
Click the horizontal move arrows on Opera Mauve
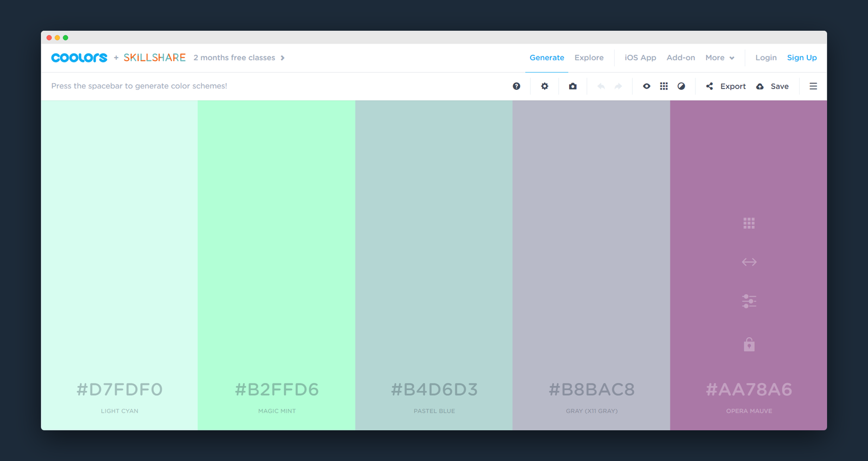(749, 262)
